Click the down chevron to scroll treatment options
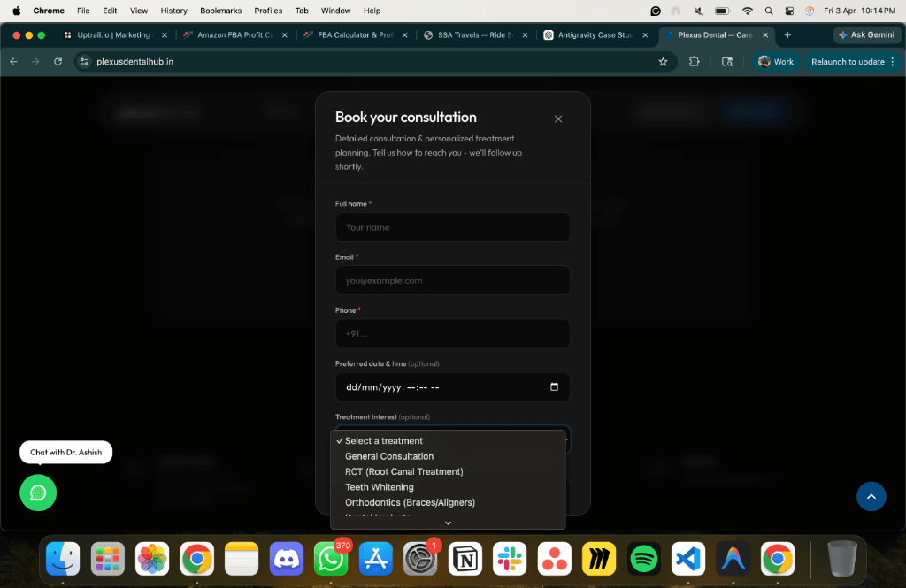The image size is (906, 588). (448, 523)
